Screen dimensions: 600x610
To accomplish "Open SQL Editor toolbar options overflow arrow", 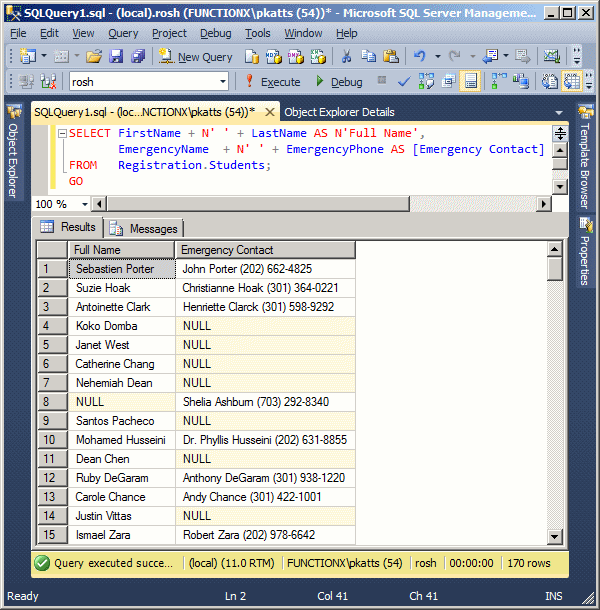I will point(589,81).
